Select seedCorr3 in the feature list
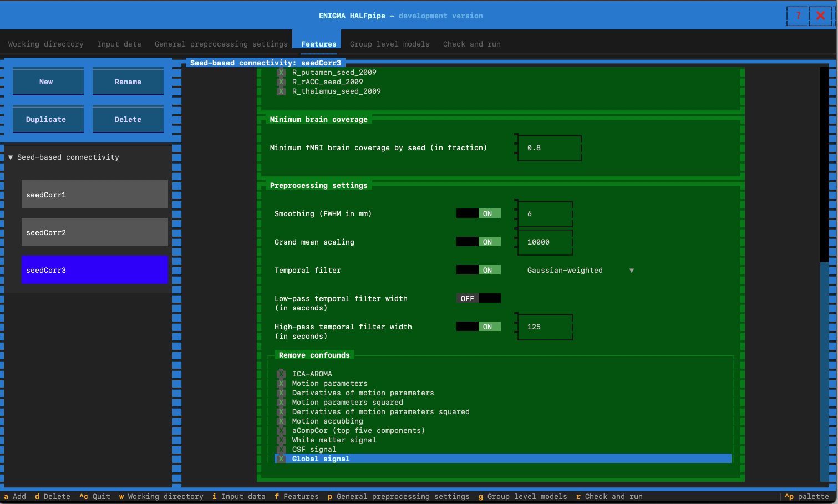 (x=95, y=270)
